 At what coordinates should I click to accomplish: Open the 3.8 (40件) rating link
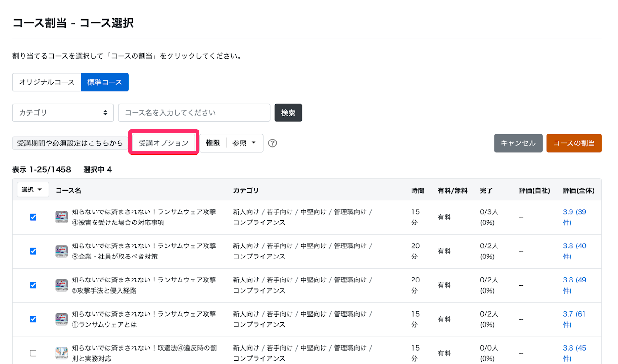tap(574, 251)
